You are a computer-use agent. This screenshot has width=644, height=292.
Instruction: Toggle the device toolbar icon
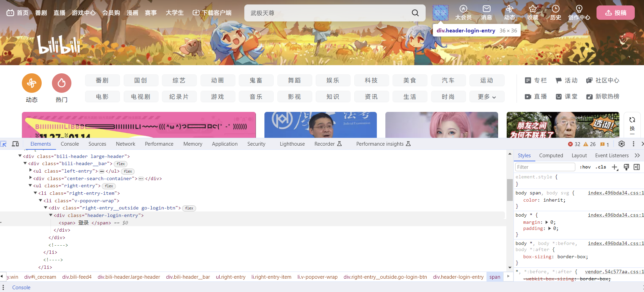(x=15, y=144)
